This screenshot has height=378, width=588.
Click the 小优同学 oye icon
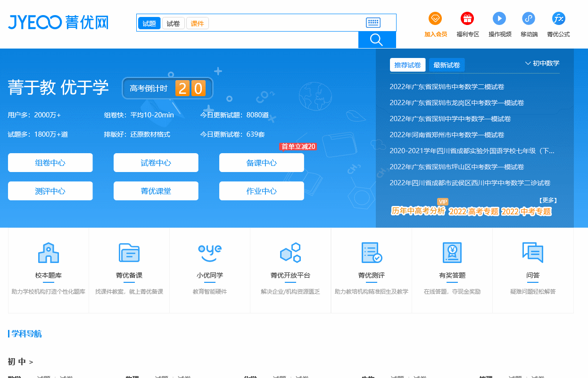[x=210, y=253]
